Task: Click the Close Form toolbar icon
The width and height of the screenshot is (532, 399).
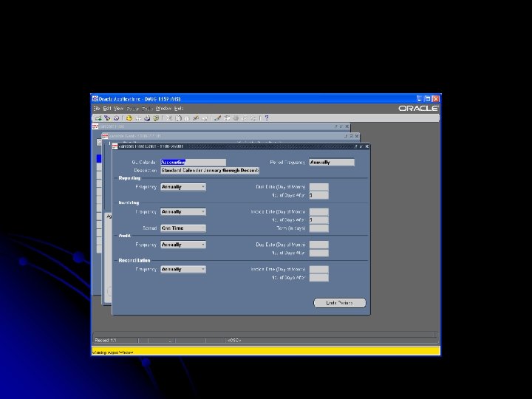Action: pos(156,118)
